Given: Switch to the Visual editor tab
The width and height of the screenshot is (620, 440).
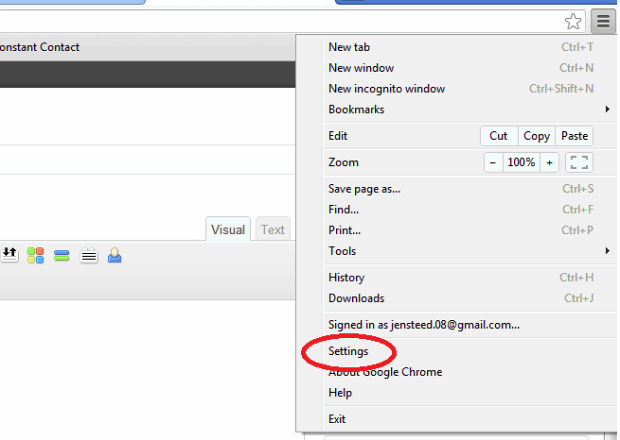Looking at the screenshot, I should point(228,229).
